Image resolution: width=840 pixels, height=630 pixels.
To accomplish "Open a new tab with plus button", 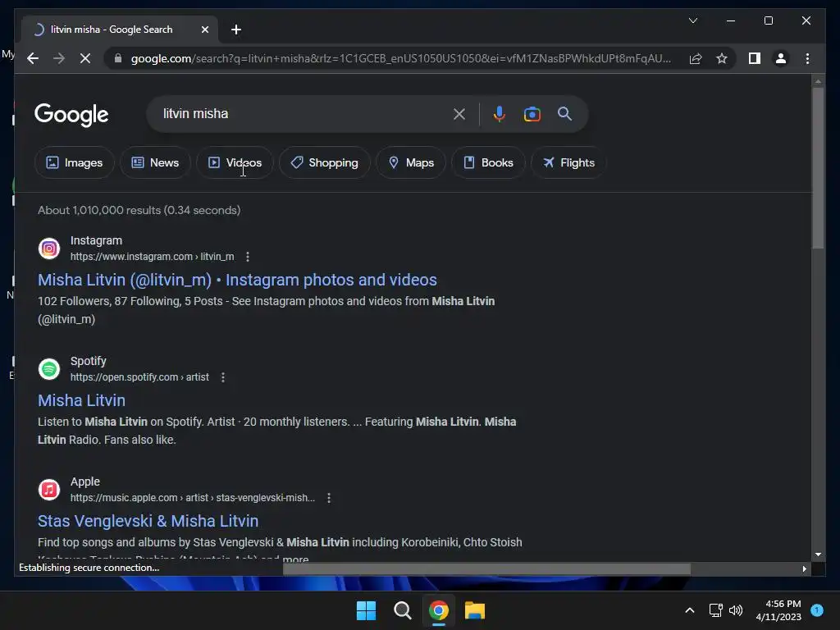I will pyautogui.click(x=236, y=30).
